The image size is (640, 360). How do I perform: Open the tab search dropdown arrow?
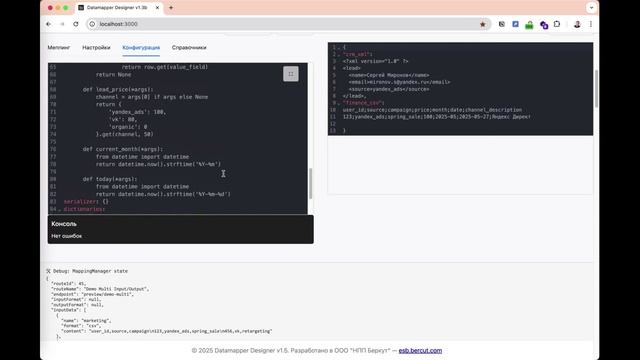[x=591, y=8]
